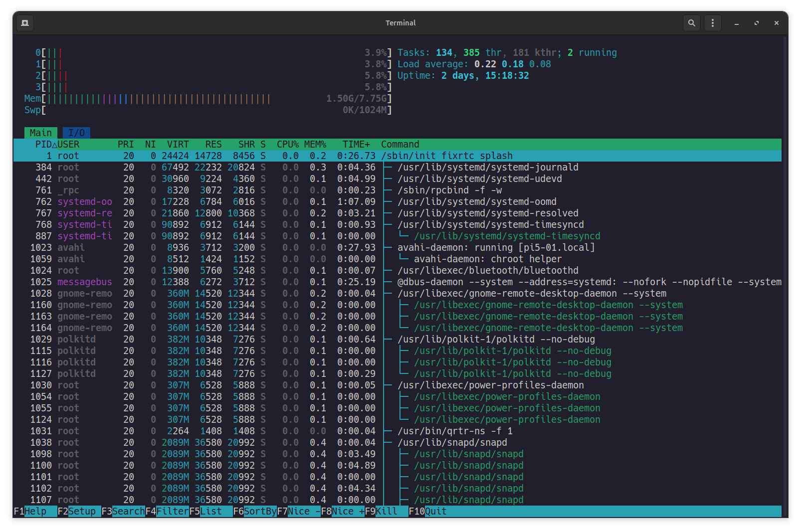Sort by the USER column header
801x532 pixels.
point(68,144)
